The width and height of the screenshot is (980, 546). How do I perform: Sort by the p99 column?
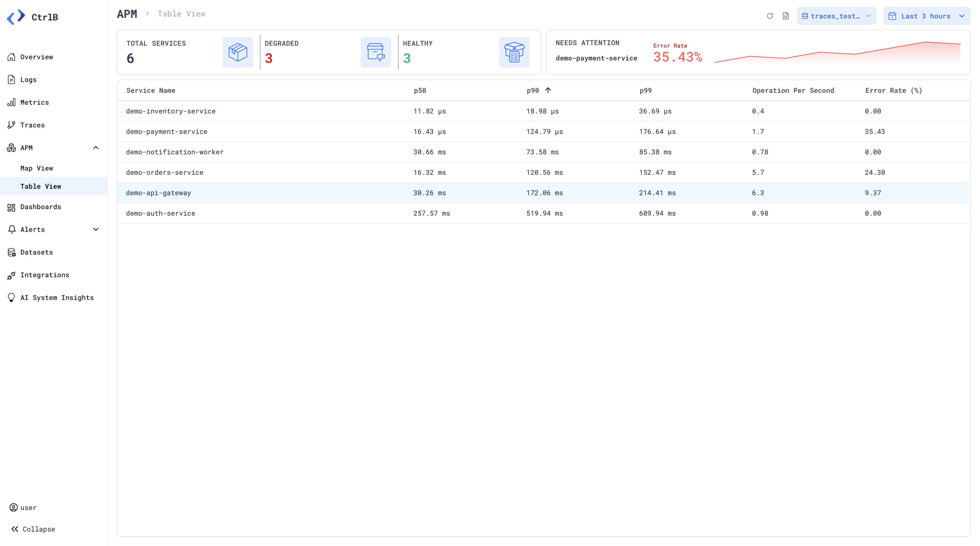click(x=646, y=91)
